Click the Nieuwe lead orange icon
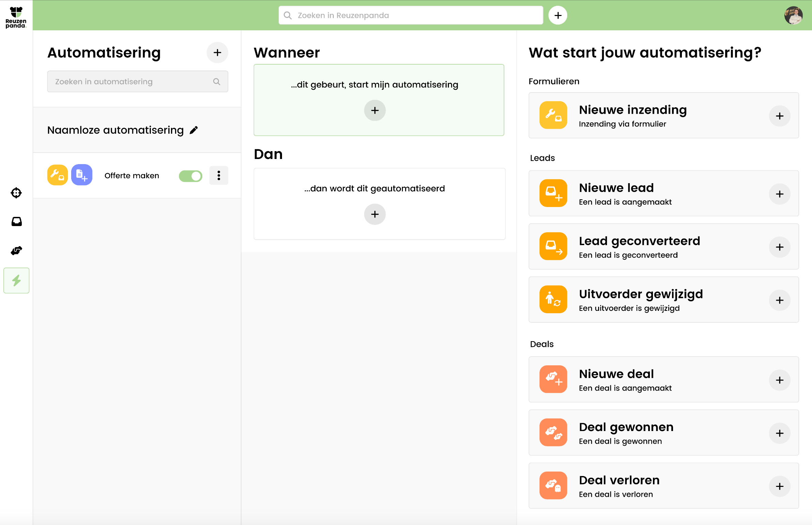 (x=553, y=193)
